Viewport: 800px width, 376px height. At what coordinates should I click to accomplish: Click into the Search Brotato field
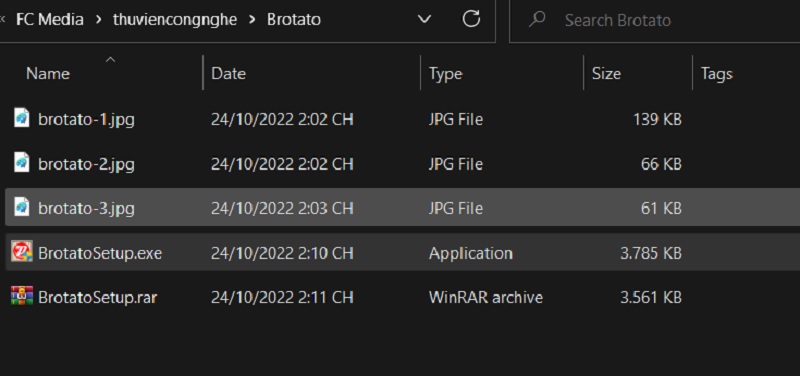655,20
